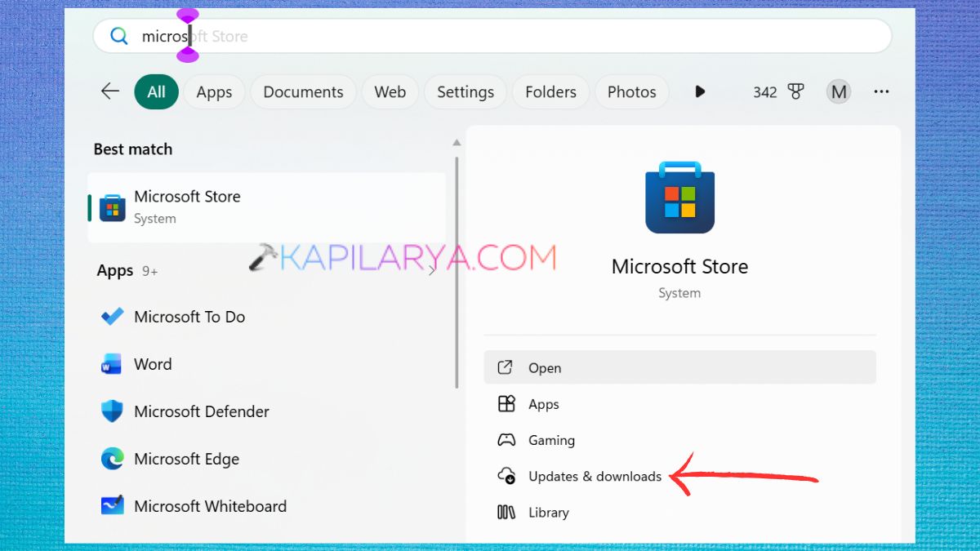Click the Microsoft Store icon in Best match
The image size is (980, 551).
tap(113, 207)
